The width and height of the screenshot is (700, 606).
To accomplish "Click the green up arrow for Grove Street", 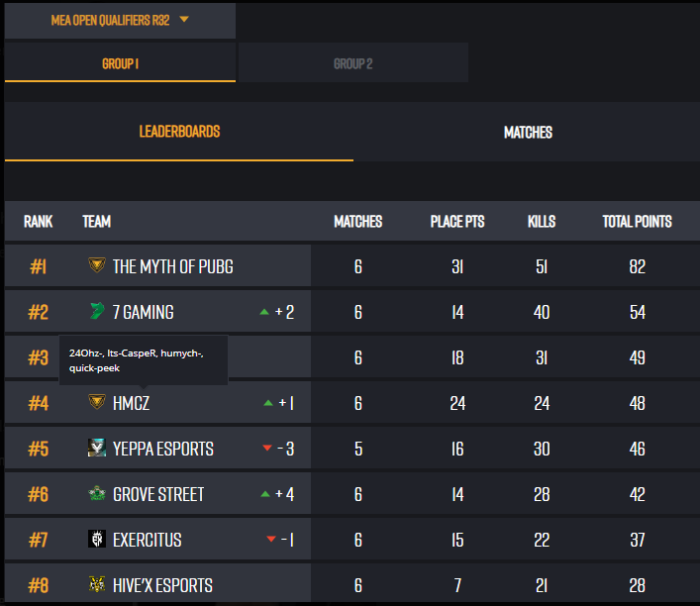I will click(265, 494).
